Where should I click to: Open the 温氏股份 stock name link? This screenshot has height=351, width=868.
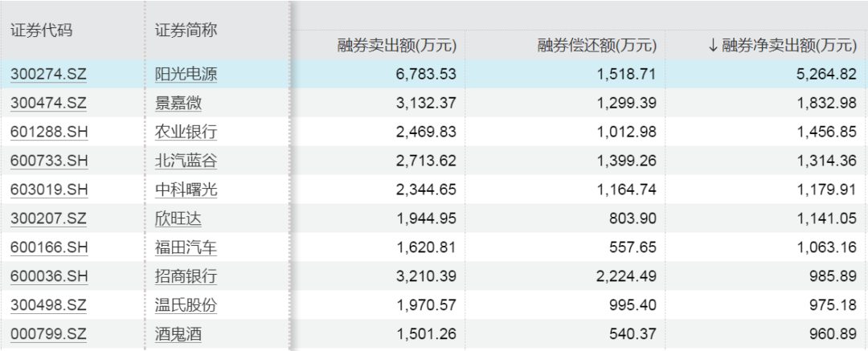[186, 305]
